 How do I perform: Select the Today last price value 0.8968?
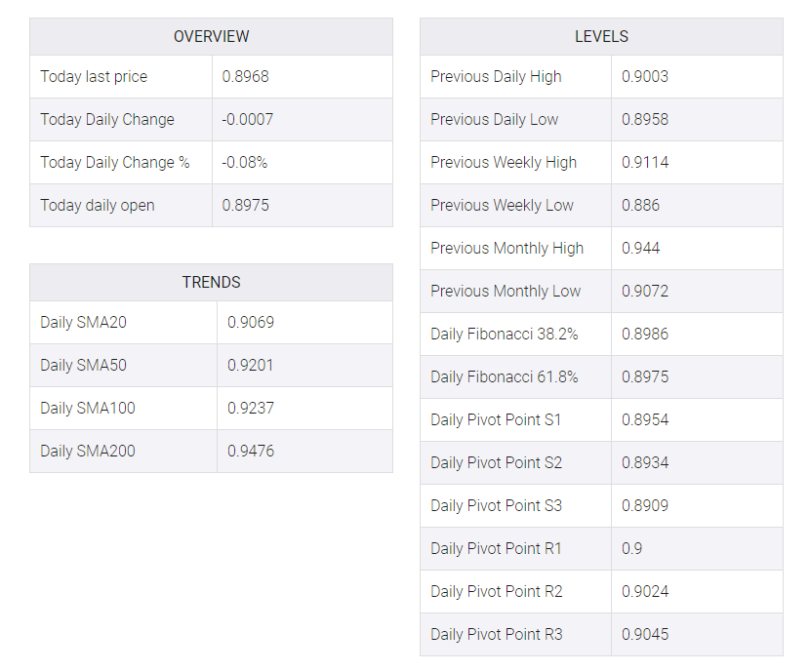point(245,76)
